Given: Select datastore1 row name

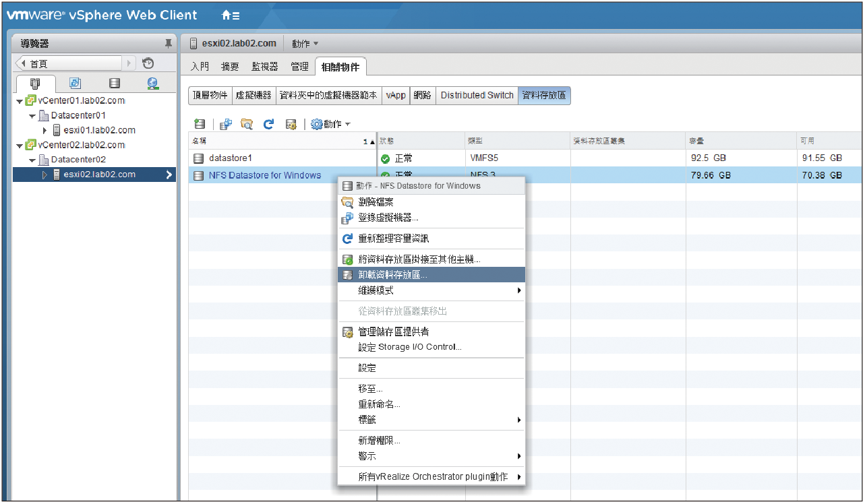Looking at the screenshot, I should (230, 158).
